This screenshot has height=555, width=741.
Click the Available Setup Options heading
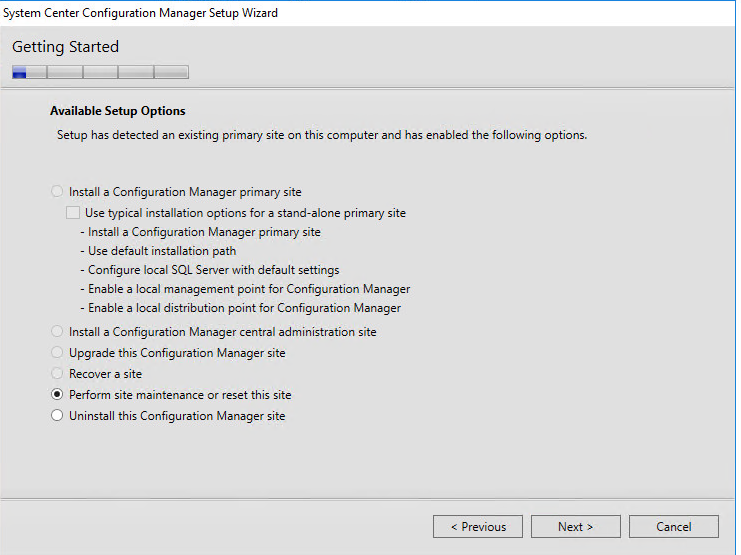point(118,111)
